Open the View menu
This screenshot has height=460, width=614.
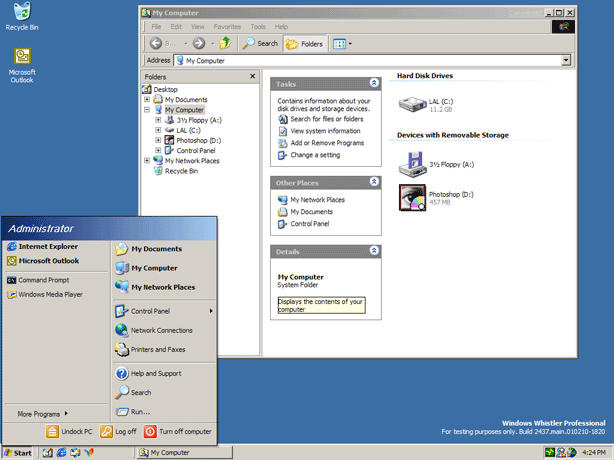(x=198, y=27)
